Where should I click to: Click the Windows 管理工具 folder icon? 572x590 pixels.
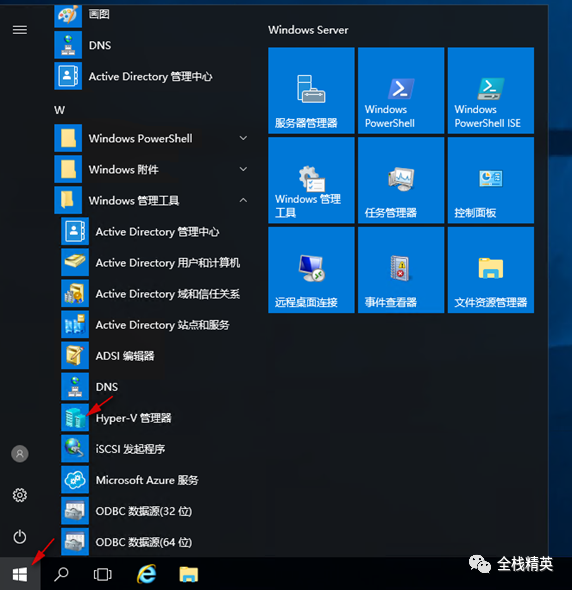coord(68,200)
